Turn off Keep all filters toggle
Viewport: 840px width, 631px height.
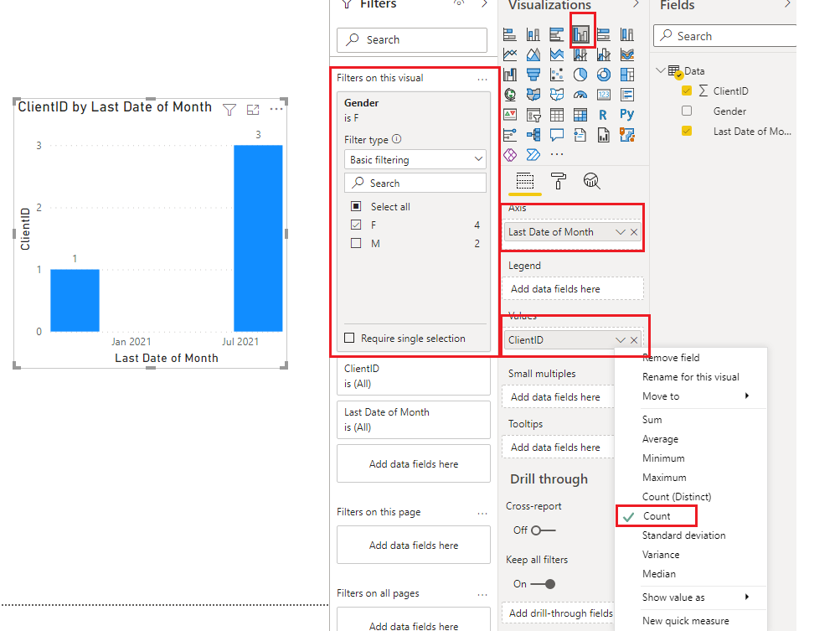pyautogui.click(x=544, y=584)
